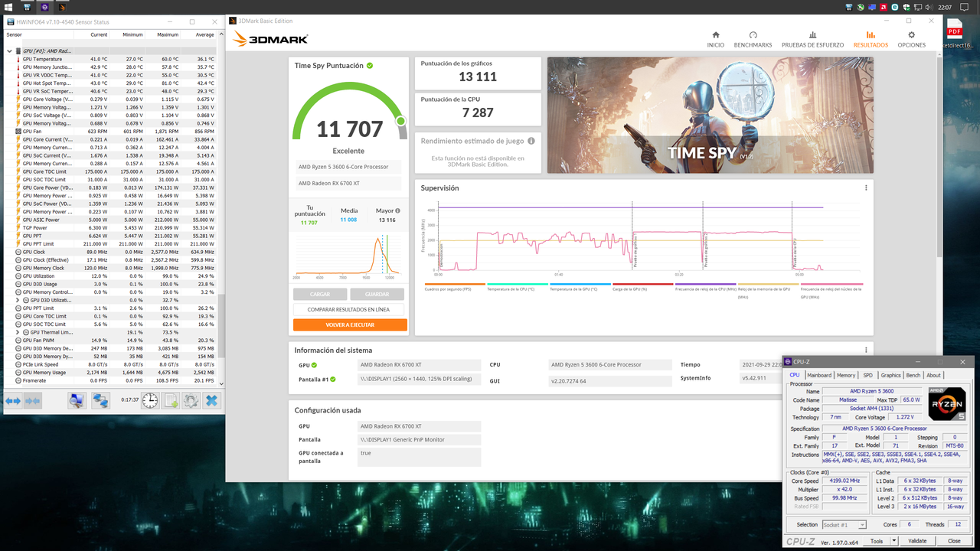
Task: Select the GPU Hot Spot Temperature row
Action: [x=111, y=83]
